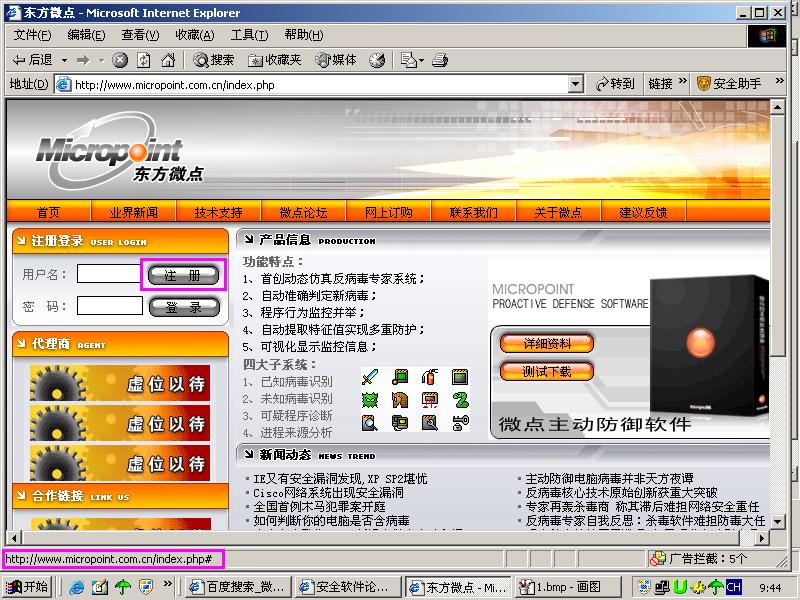Click the Back arrow toolbar button

point(32,60)
